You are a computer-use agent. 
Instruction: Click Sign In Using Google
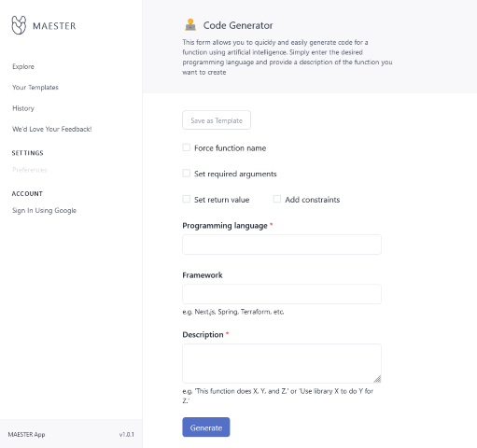pyautogui.click(x=44, y=211)
